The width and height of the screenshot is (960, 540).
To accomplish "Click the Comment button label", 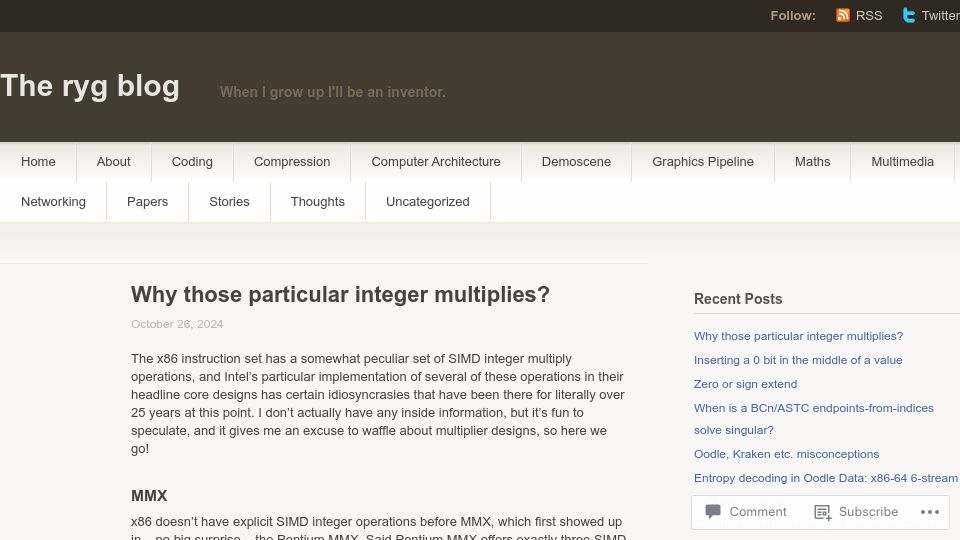I will pyautogui.click(x=757, y=512).
